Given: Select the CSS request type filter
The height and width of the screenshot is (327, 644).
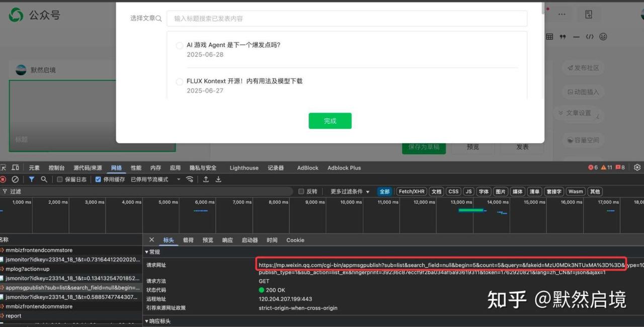Looking at the screenshot, I should [x=453, y=191].
